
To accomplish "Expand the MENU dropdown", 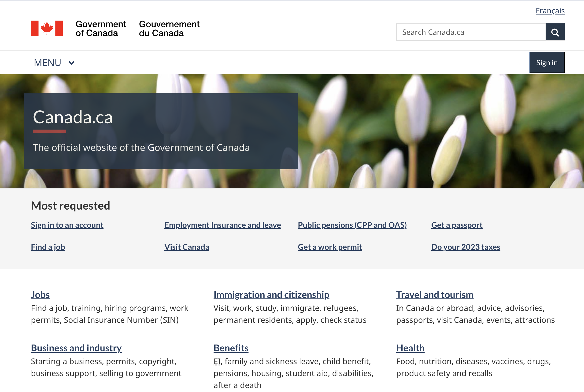I will tap(54, 62).
